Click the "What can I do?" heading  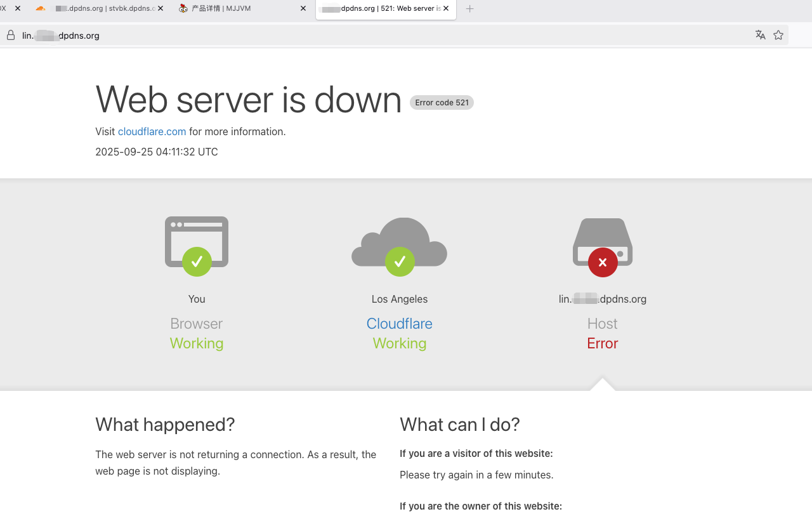click(459, 425)
